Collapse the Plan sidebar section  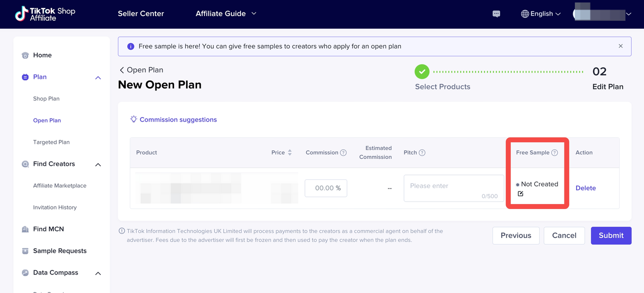(98, 77)
